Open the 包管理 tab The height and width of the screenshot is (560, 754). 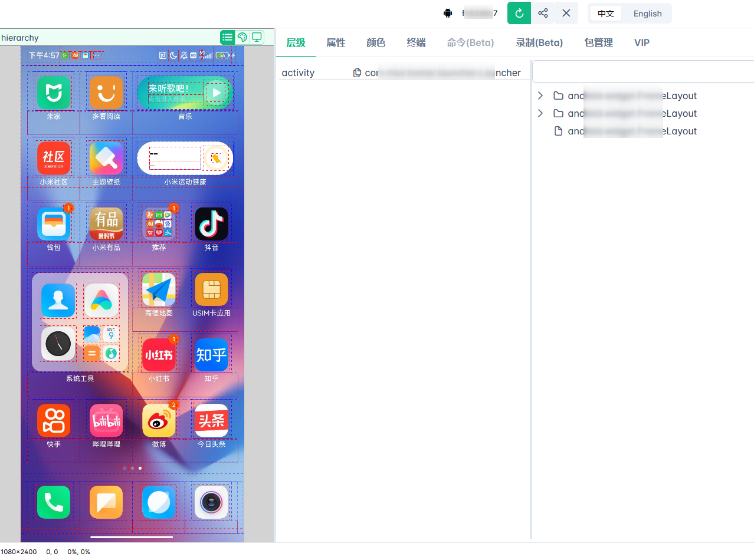(x=598, y=42)
